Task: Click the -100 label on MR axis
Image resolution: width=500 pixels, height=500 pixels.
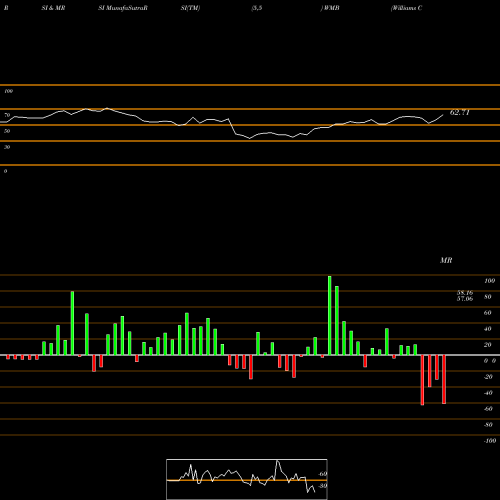Action: pos(490,441)
